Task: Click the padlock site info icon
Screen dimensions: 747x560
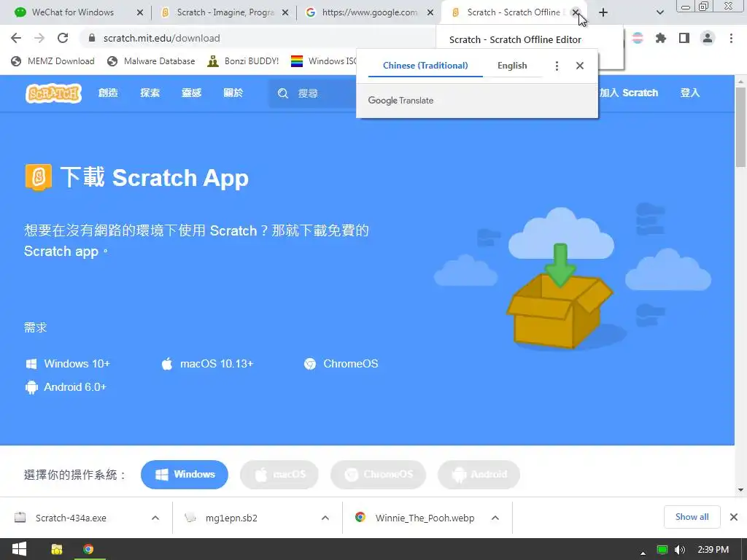Action: pyautogui.click(x=92, y=38)
